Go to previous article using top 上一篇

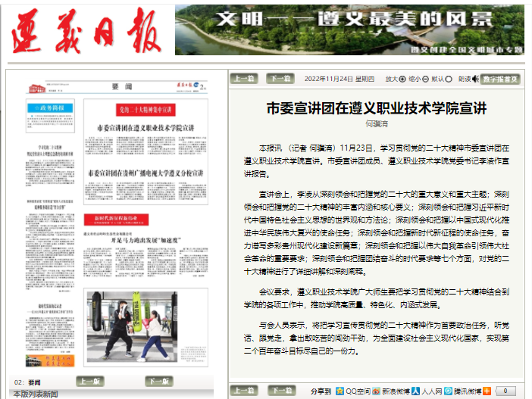click(x=244, y=79)
